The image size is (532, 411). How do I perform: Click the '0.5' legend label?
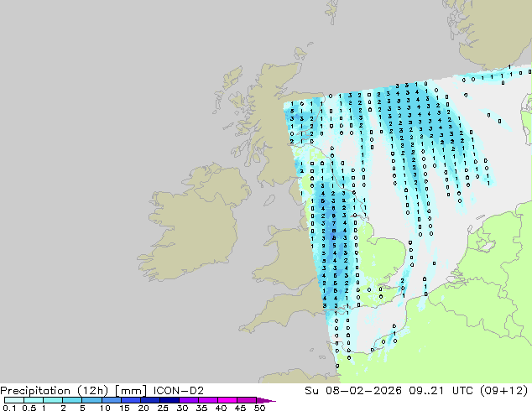(29, 408)
